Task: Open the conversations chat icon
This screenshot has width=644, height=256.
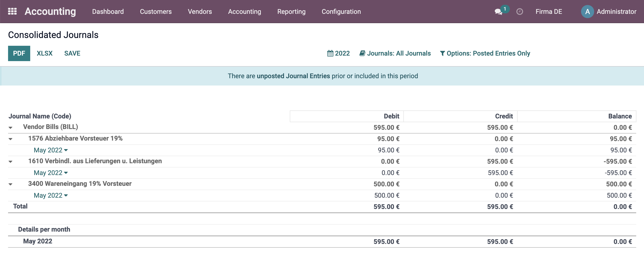Action: tap(498, 12)
